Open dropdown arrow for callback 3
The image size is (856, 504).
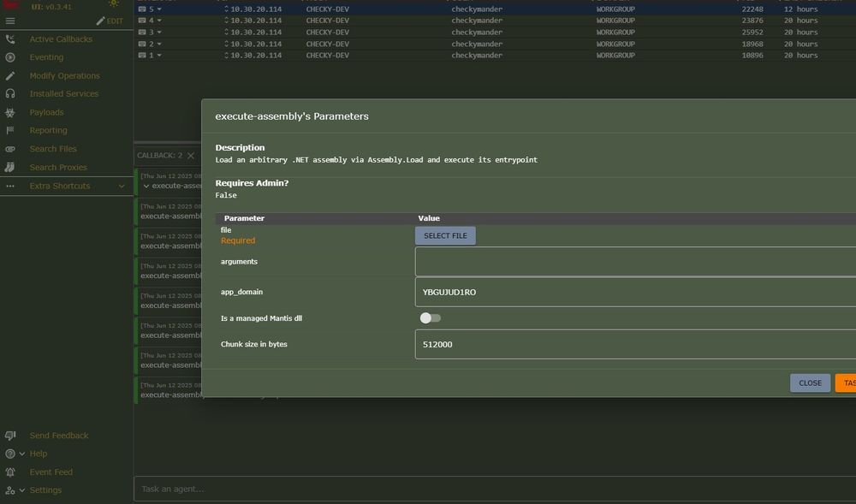pos(159,33)
